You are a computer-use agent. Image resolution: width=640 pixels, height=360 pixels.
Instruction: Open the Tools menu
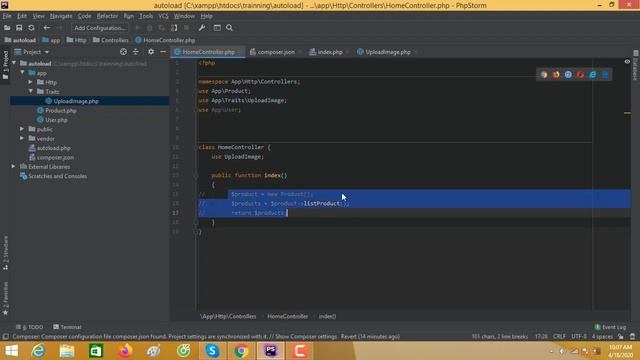click(x=146, y=16)
